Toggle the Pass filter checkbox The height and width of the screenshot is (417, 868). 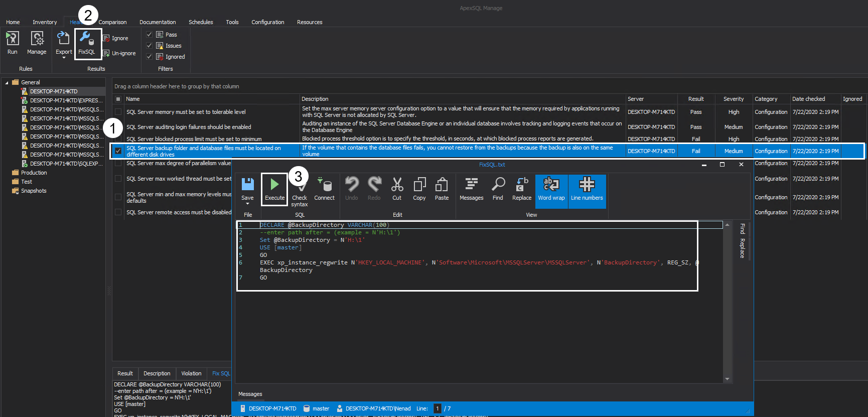click(149, 35)
